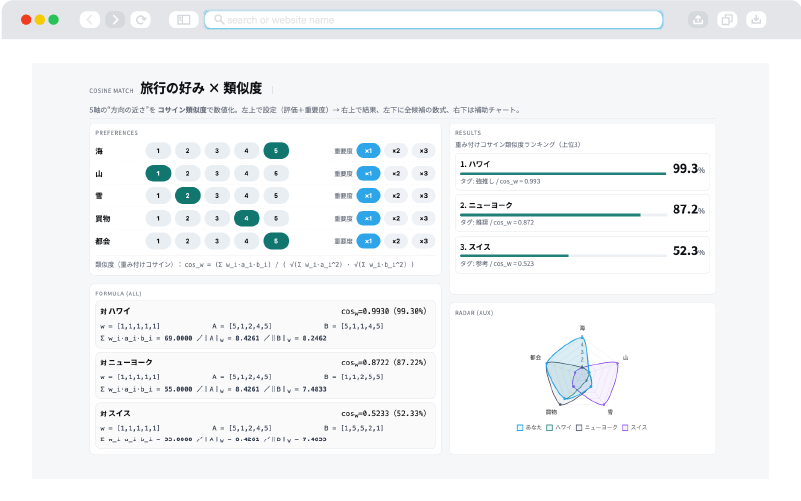Open the tab overview icon
This screenshot has width=801, height=501.
(x=727, y=19)
